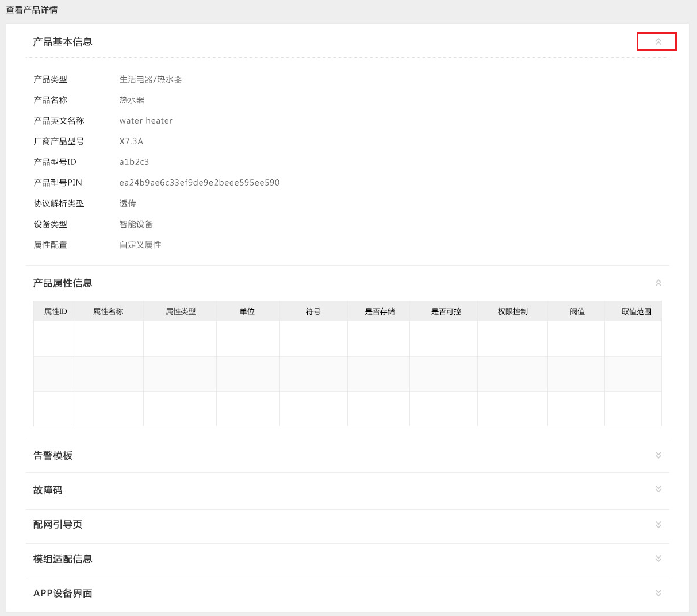Click the water heater English name value

[145, 121]
